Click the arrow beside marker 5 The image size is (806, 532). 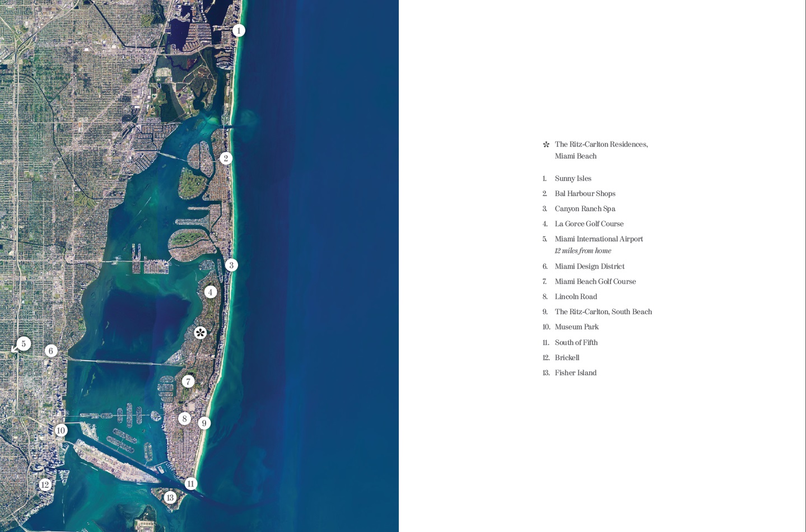pyautogui.click(x=15, y=349)
